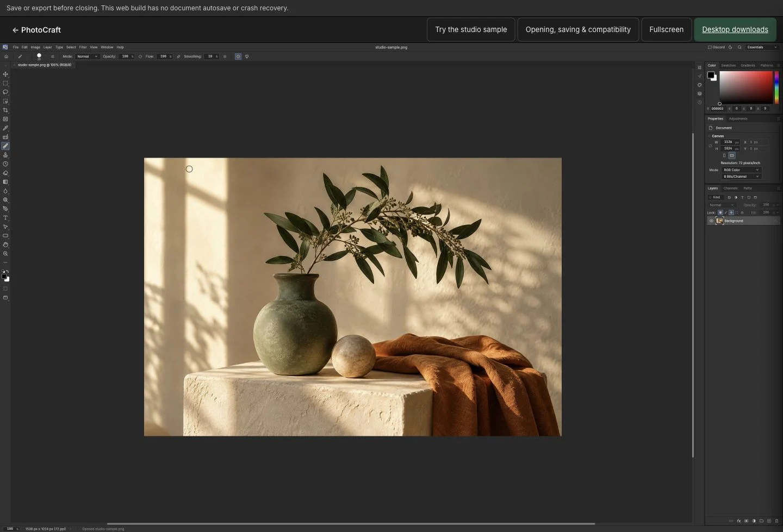
Task: Click the hue slider strip
Action: click(x=776, y=87)
